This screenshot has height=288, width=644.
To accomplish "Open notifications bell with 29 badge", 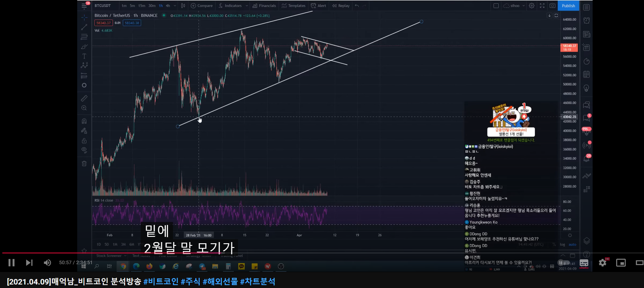I will 587,158.
